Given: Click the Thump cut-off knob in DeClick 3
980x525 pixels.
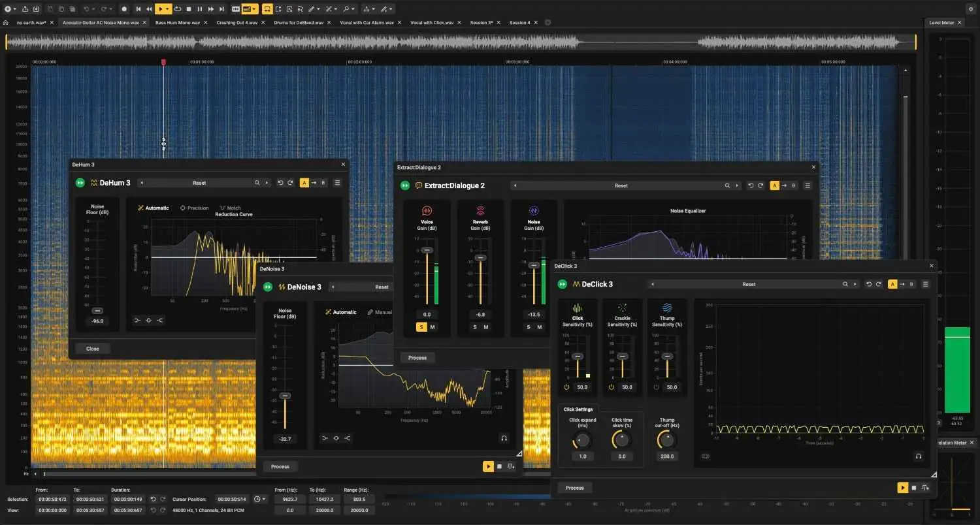Looking at the screenshot, I should coord(667,440).
